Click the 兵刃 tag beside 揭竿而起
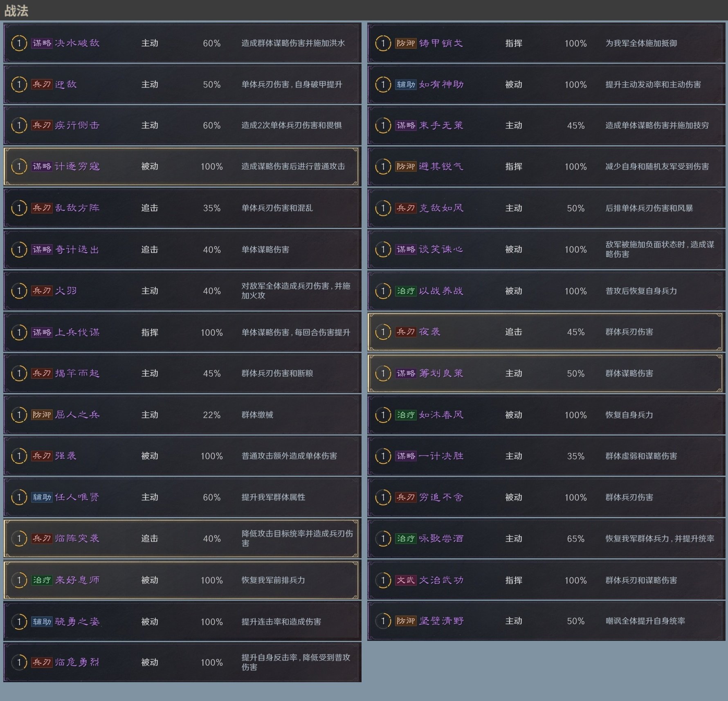The height and width of the screenshot is (701, 728). pyautogui.click(x=42, y=373)
